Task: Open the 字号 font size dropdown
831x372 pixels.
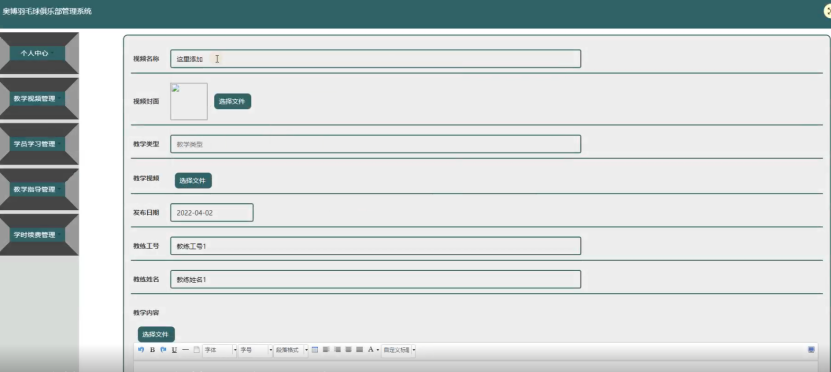Action: tap(255, 350)
